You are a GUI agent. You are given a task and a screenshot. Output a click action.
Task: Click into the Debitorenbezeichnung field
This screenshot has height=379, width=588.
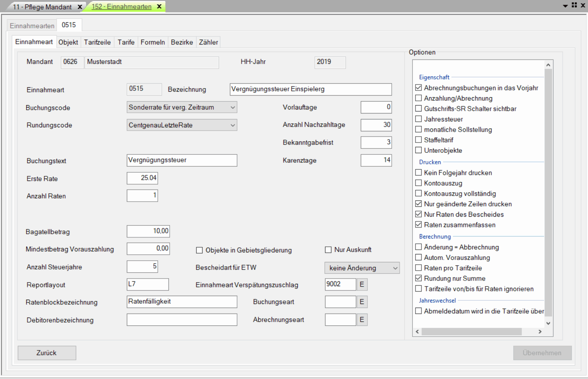click(x=182, y=320)
